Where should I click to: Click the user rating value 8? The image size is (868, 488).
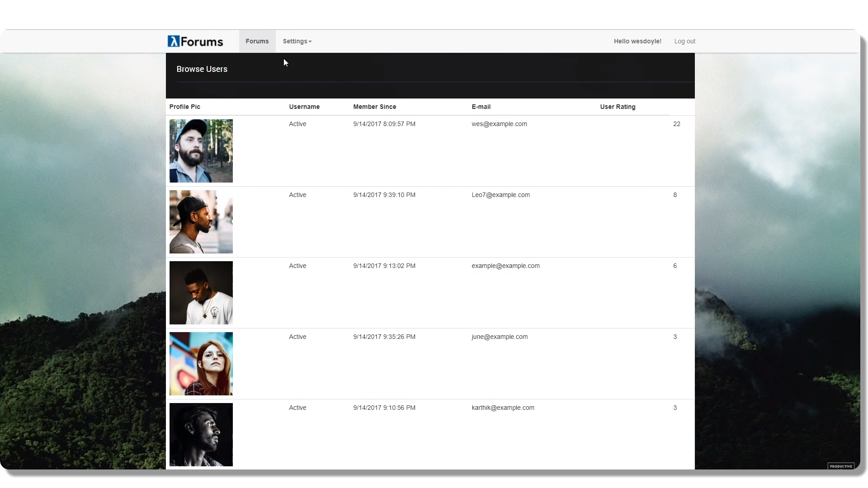(x=675, y=195)
